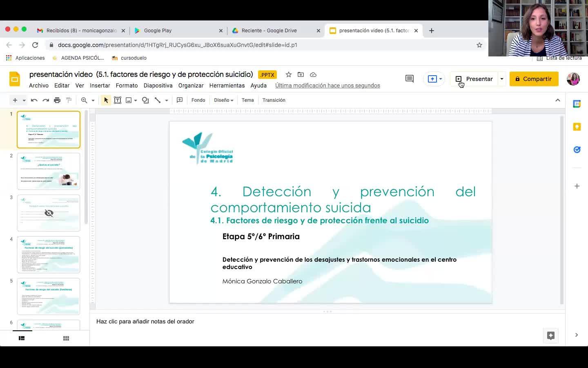Choose the select arrow cursor tool
The width and height of the screenshot is (588, 368).
(x=106, y=100)
